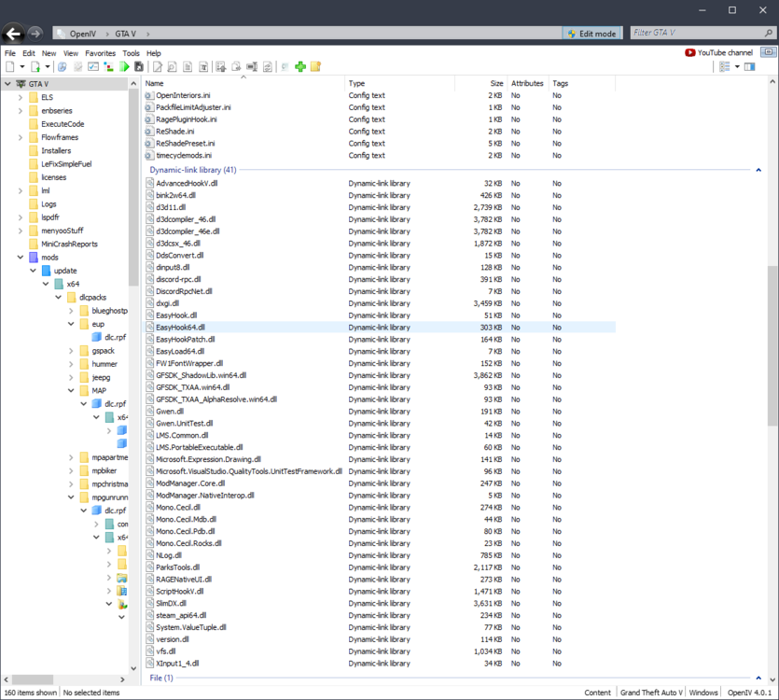The width and height of the screenshot is (779, 700).
Task: Collapse the GTA V root node
Action: click(7, 84)
